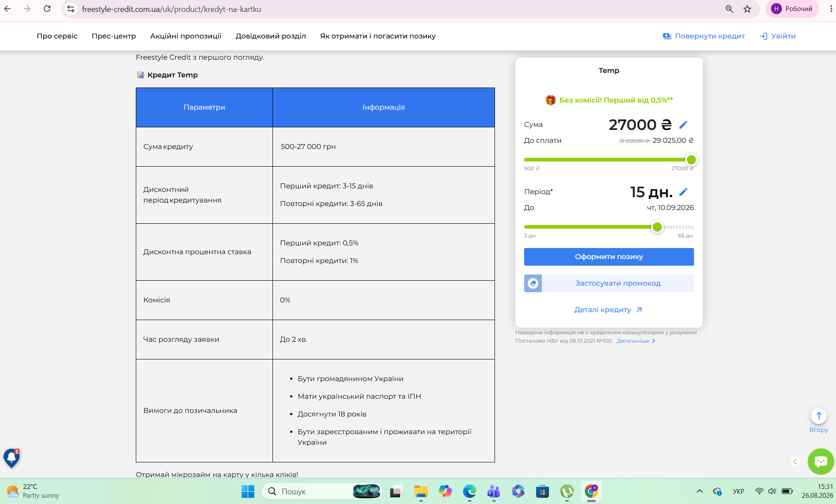Click the Вгору scroll-to-top arrow
This screenshot has width=836, height=504.
tap(819, 416)
